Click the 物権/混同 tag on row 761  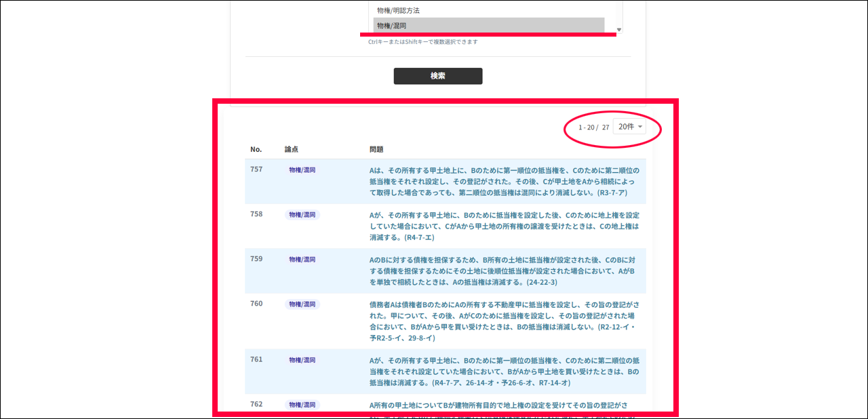point(302,360)
